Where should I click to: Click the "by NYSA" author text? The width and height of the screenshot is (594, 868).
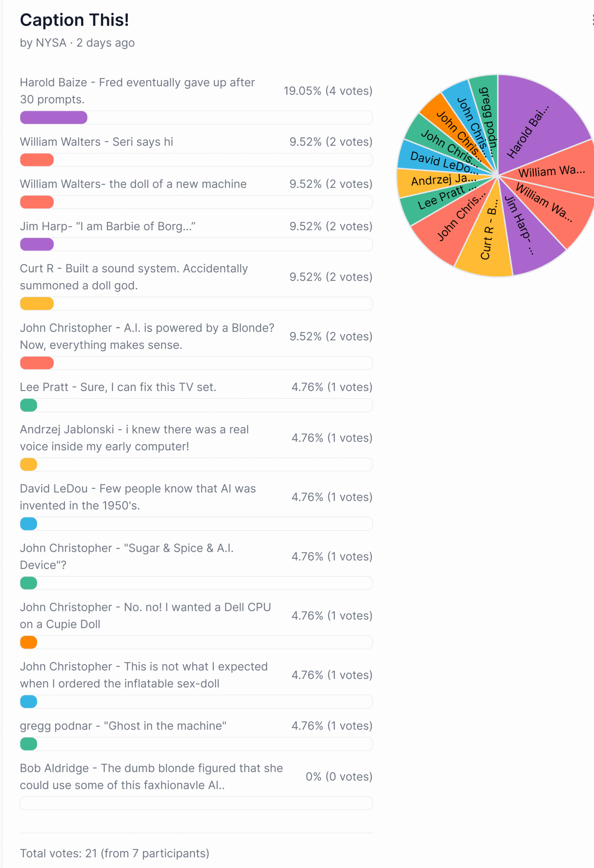43,43
